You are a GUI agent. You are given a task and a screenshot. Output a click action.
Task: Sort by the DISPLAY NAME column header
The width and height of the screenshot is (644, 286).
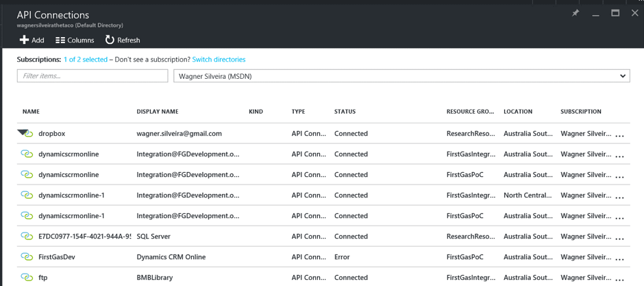(158, 111)
